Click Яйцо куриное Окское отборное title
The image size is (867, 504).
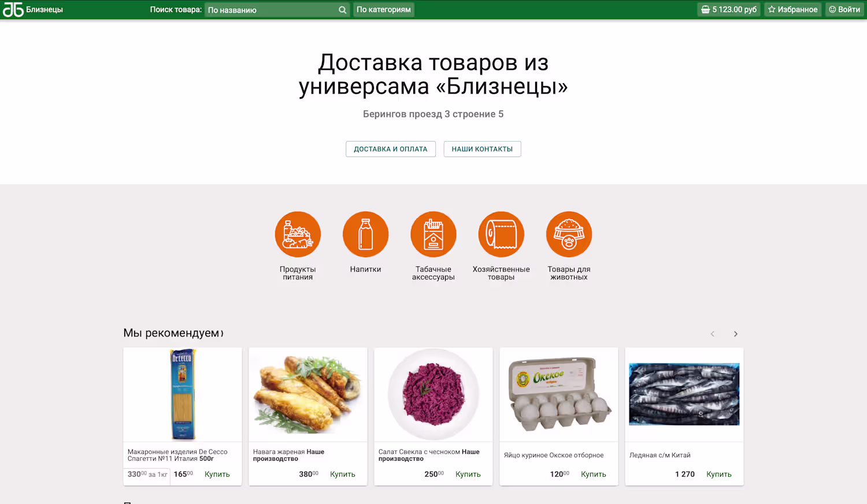[554, 455]
